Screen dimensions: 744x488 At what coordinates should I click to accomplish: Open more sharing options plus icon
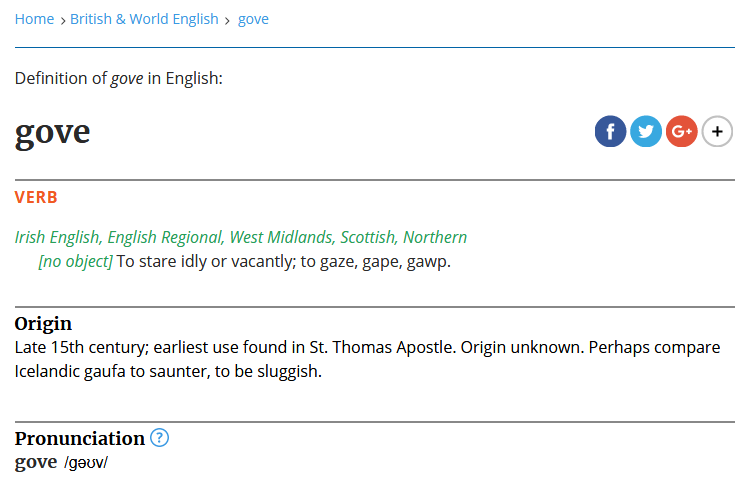(717, 131)
